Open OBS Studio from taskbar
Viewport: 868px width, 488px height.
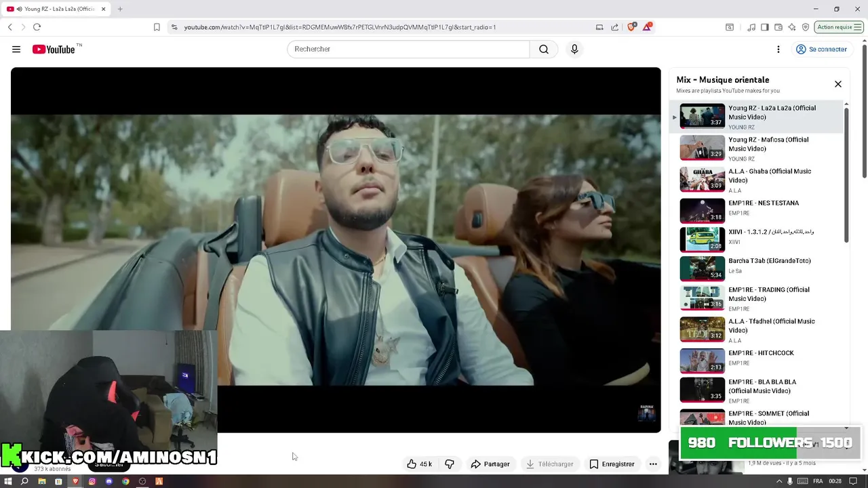[142, 481]
